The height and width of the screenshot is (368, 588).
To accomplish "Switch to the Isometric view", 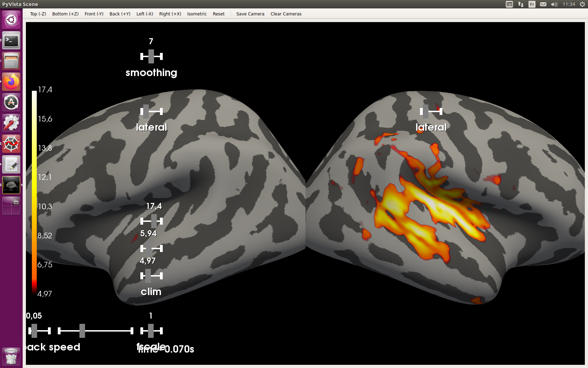I will click(197, 14).
